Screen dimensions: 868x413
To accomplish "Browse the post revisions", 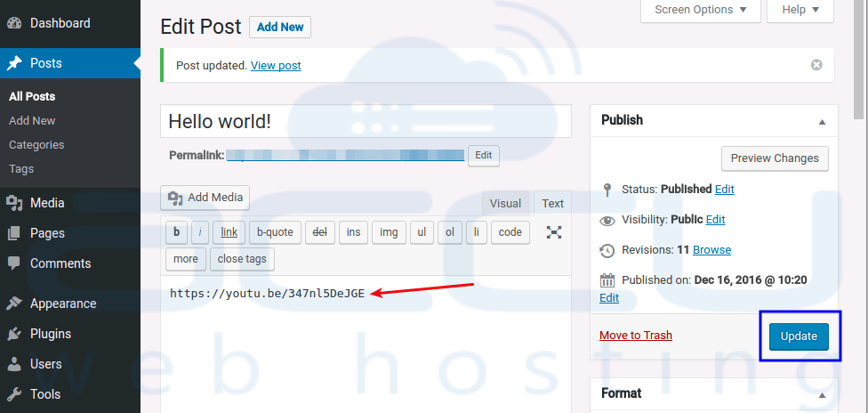I will click(711, 250).
